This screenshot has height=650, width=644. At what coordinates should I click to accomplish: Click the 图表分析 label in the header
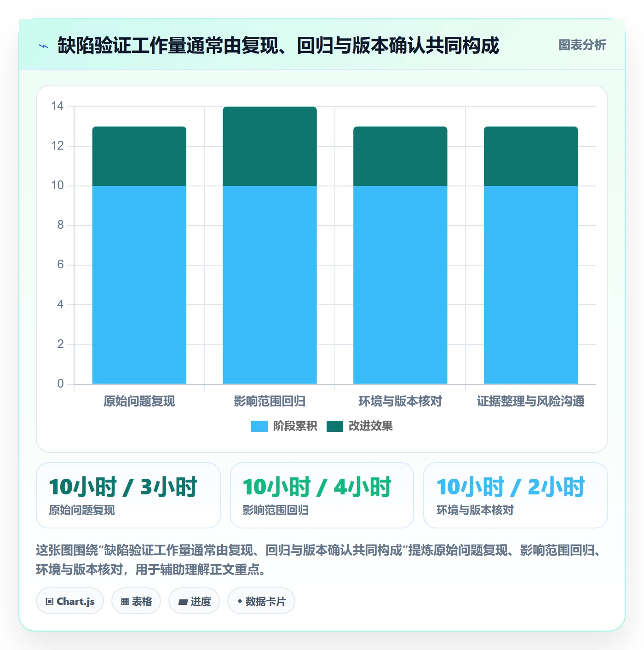(x=582, y=45)
